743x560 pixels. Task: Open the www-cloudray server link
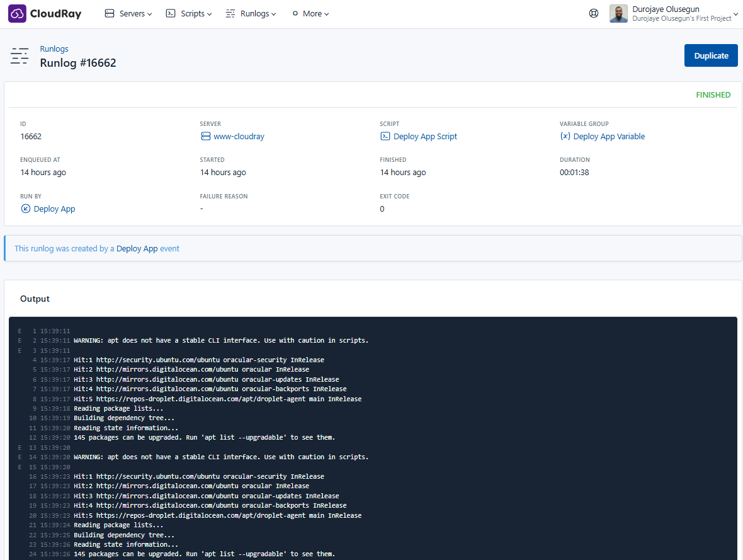point(239,137)
